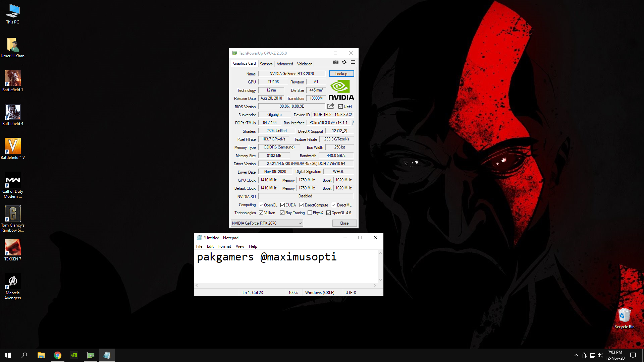Select the Marvels Avengers shortcut

click(x=12, y=287)
